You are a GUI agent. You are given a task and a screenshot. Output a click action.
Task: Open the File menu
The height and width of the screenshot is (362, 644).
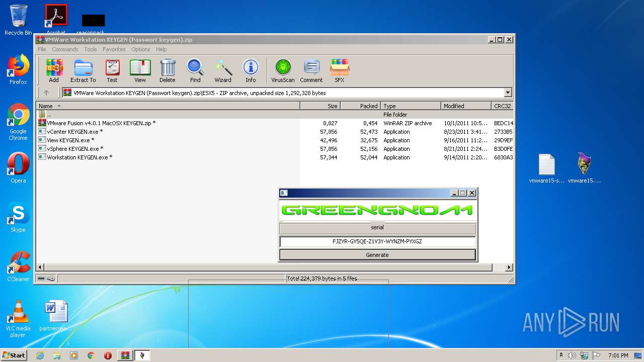[42, 49]
